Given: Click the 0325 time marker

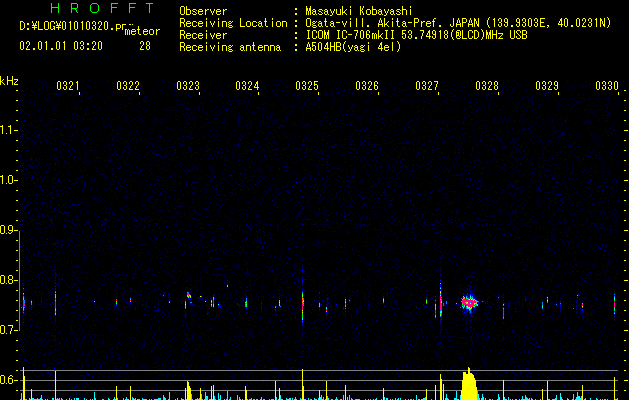Looking at the screenshot, I should (307, 86).
